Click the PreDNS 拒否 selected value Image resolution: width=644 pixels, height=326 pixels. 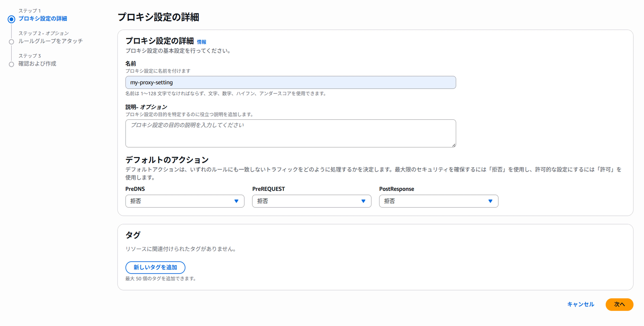[136, 201]
